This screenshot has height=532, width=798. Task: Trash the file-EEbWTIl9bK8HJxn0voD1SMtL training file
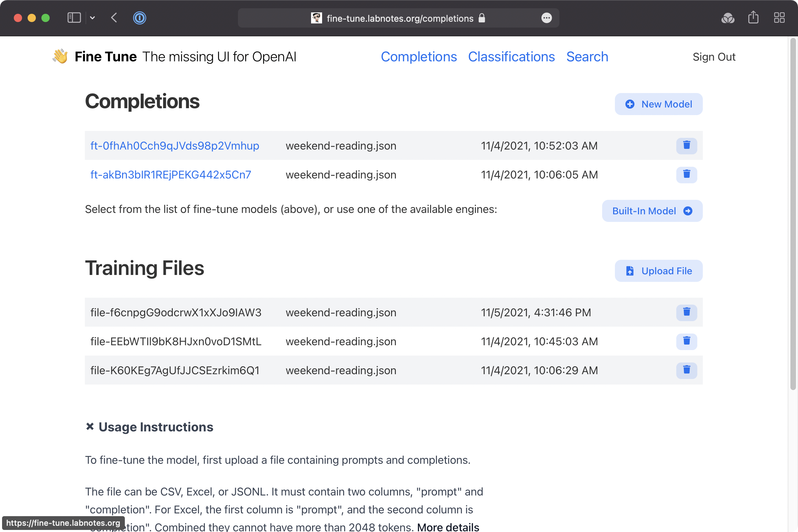(686, 341)
